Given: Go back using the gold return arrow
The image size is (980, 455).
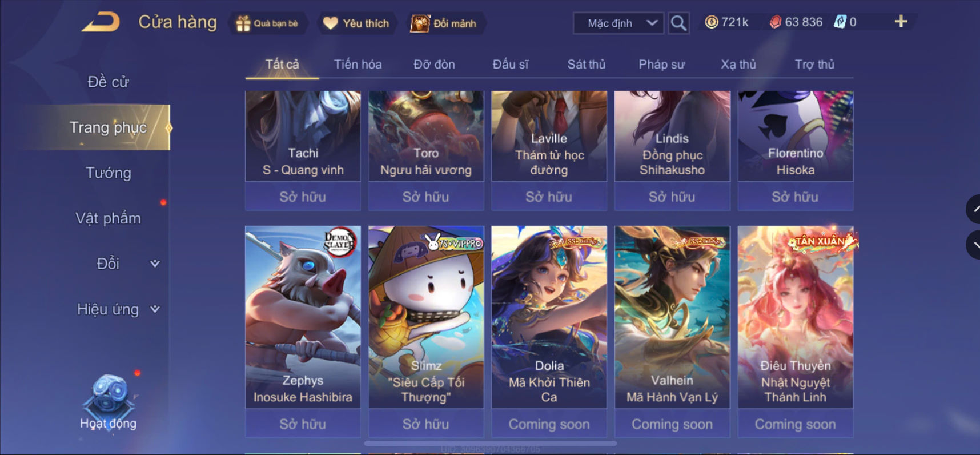Looking at the screenshot, I should click(x=101, y=22).
